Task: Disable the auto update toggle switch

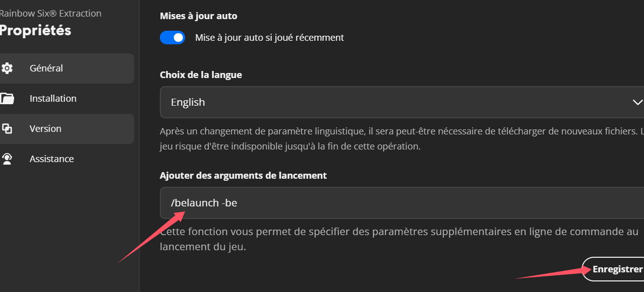Action: click(x=172, y=37)
